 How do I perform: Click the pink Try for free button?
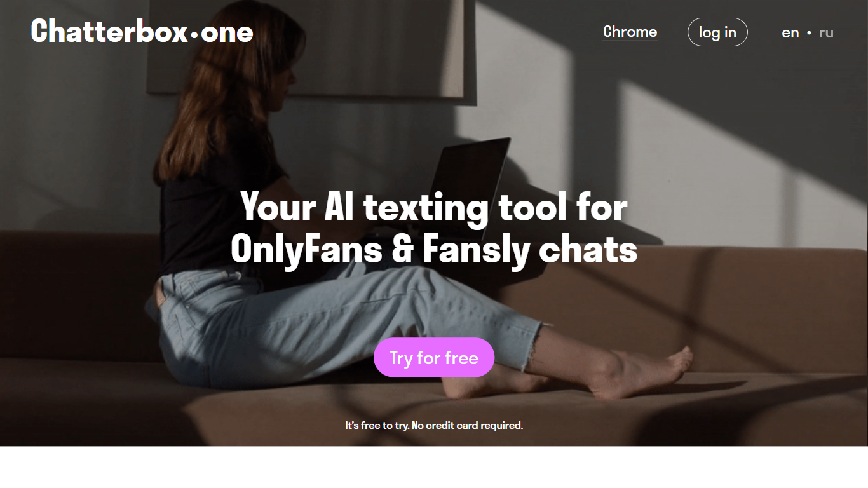coord(434,358)
